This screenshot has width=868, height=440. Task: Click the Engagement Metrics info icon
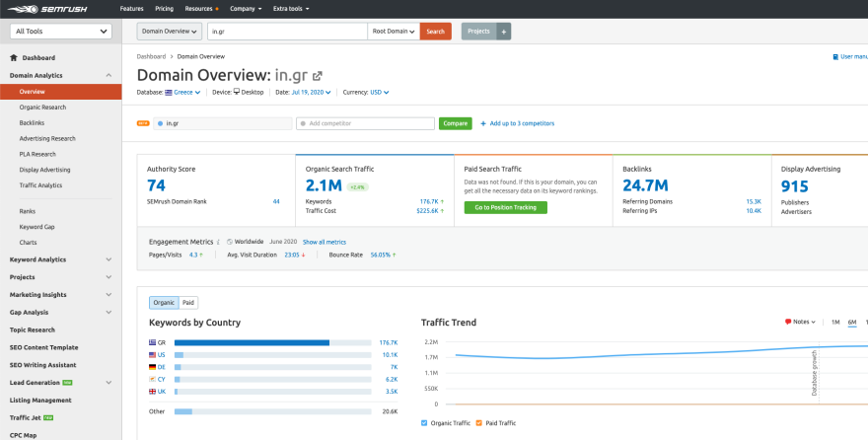[x=219, y=242]
